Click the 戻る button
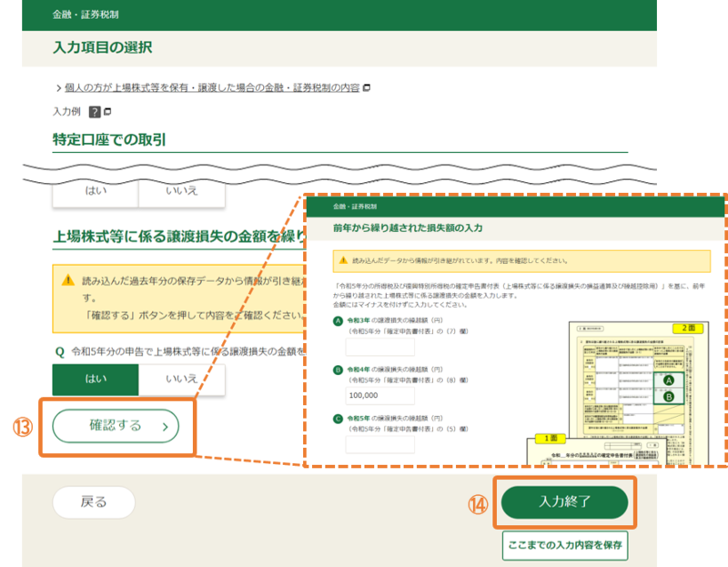This screenshot has width=728, height=567. (x=94, y=501)
